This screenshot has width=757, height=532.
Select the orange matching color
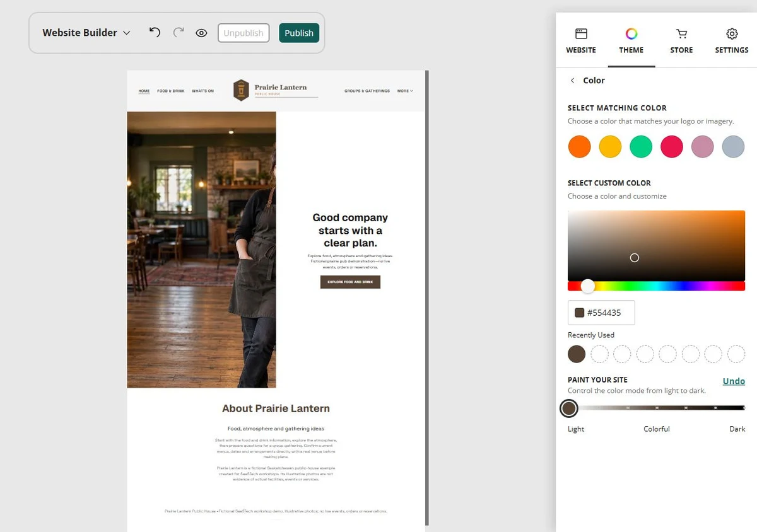coord(579,147)
